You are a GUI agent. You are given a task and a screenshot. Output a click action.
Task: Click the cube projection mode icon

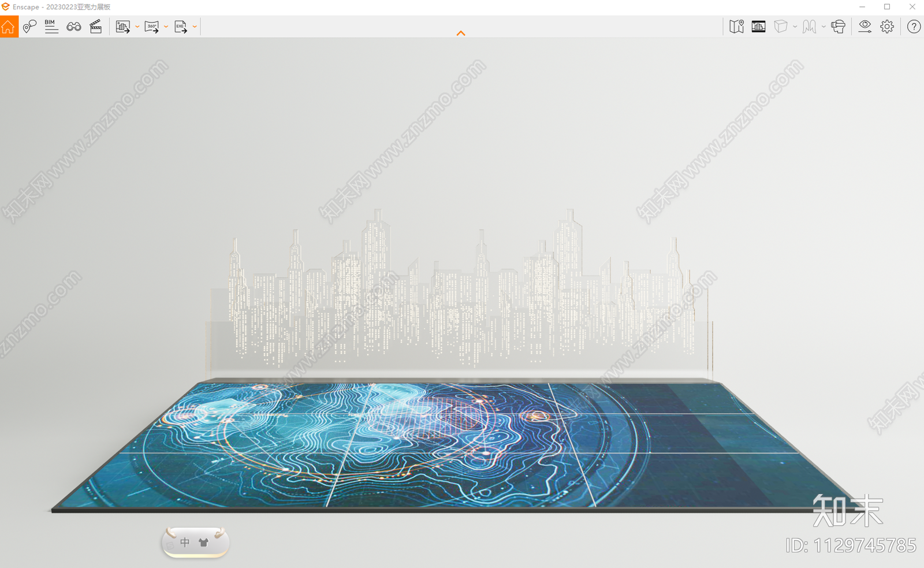click(x=781, y=27)
